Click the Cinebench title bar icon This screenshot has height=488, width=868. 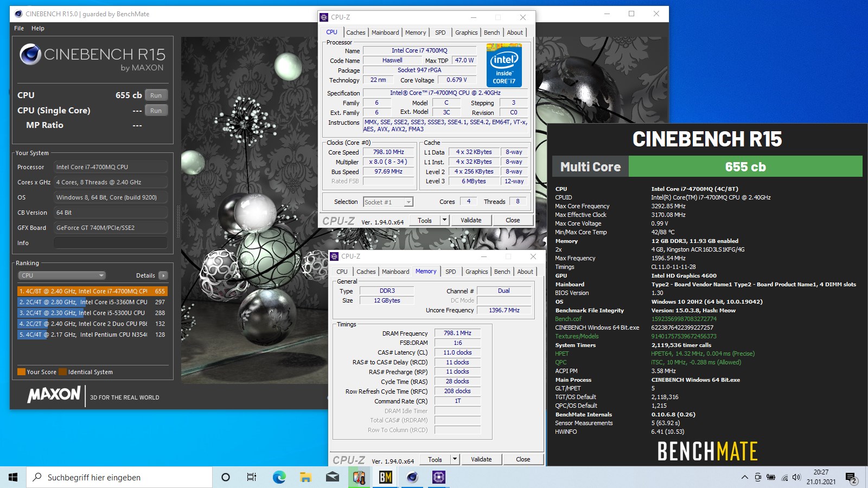click(x=19, y=14)
